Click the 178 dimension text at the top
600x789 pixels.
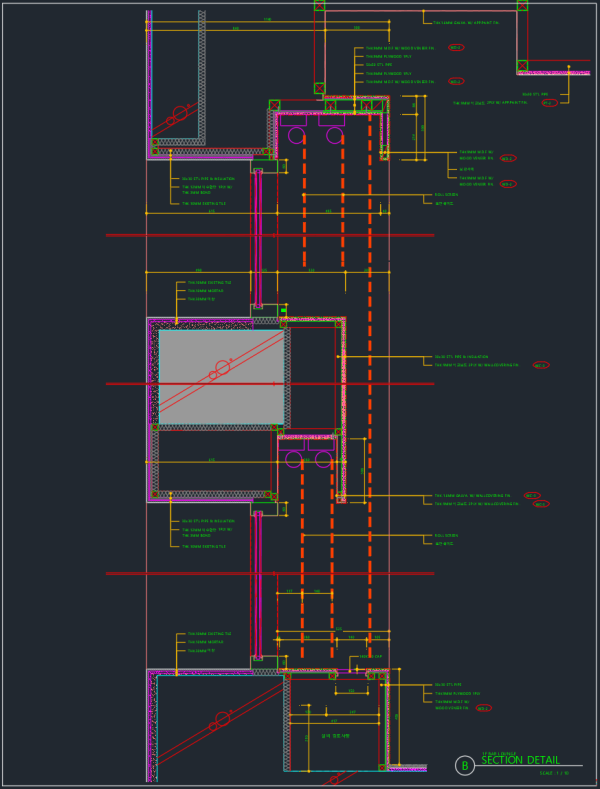(x=267, y=19)
